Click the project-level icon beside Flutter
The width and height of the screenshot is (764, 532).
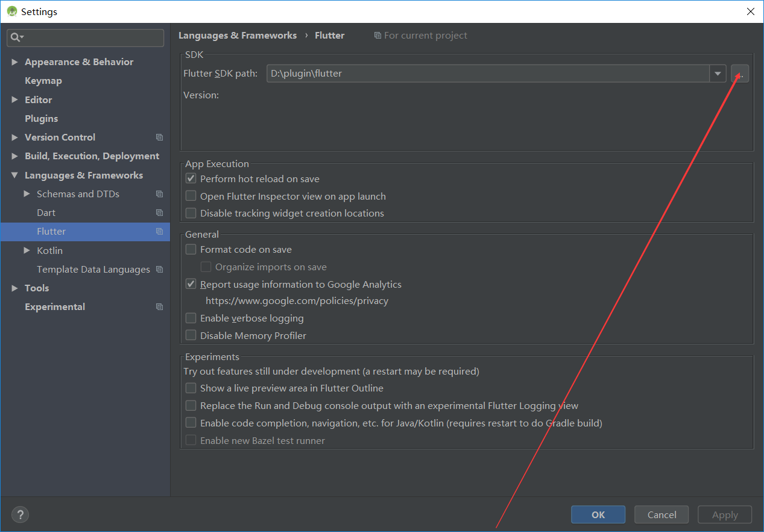click(x=159, y=232)
